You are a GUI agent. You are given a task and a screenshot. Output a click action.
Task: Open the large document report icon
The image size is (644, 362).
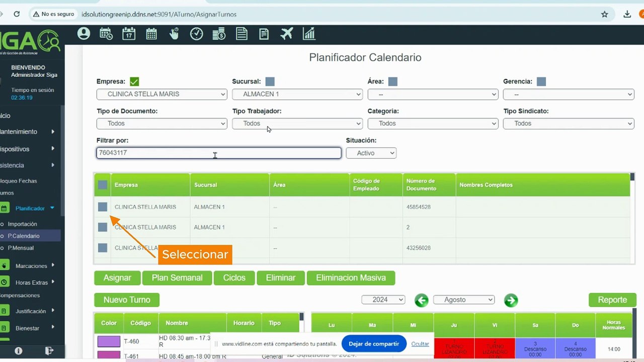click(242, 34)
